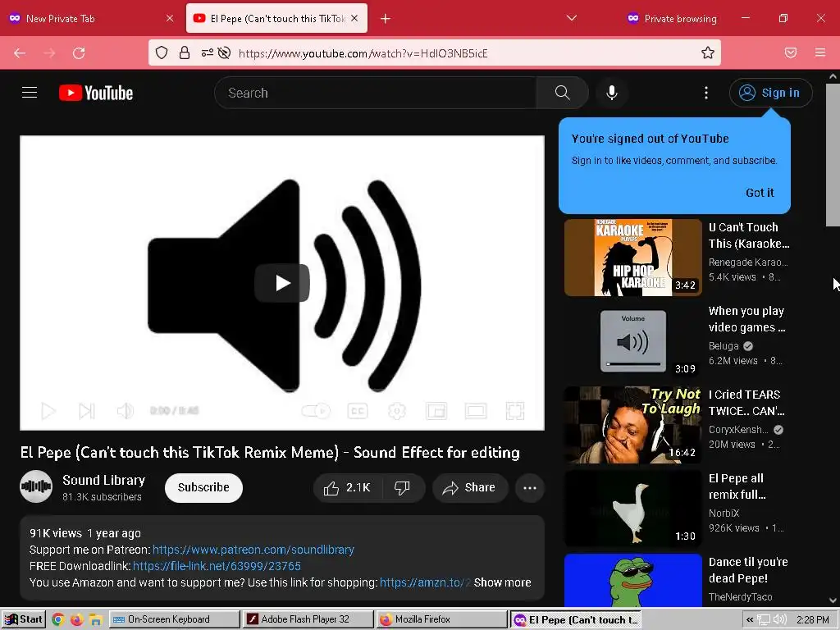Subscribe to Sound Library
Screen dimensions: 840x630
(x=203, y=487)
